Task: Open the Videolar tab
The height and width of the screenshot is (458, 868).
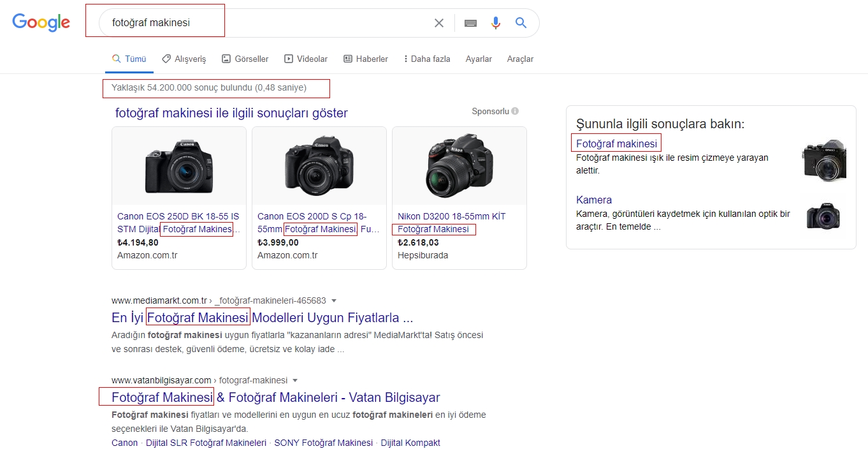Action: [306, 59]
